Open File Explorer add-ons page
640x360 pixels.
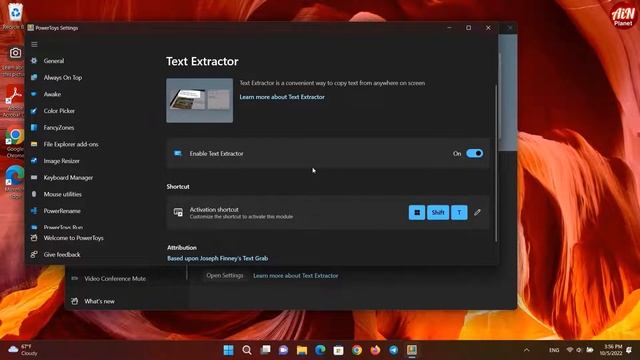point(71,144)
